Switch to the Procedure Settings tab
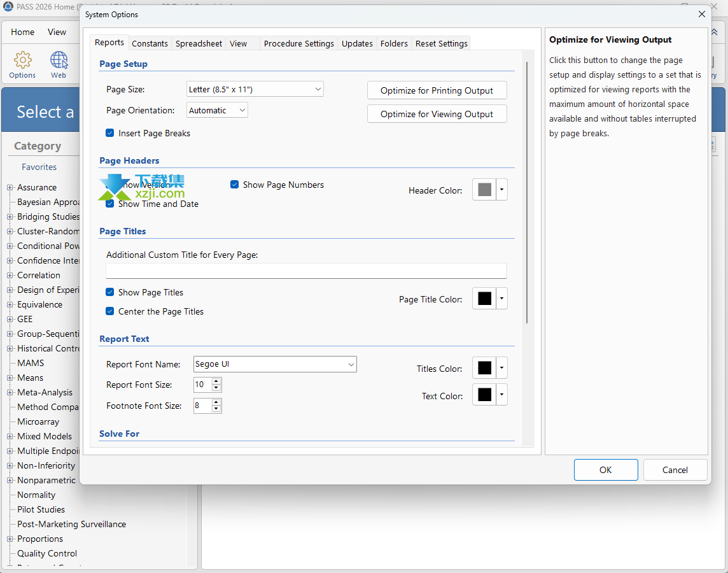The width and height of the screenshot is (728, 573). 298,43
